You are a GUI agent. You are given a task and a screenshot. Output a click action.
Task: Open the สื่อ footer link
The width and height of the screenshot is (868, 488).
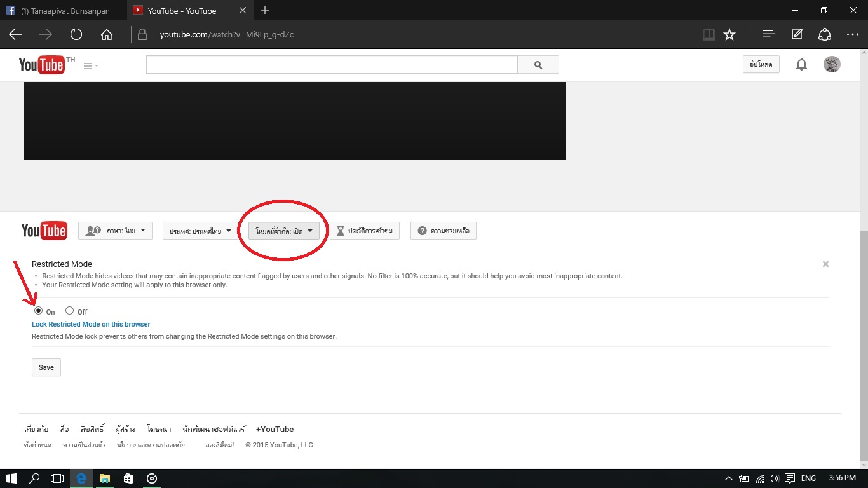pyautogui.click(x=64, y=430)
